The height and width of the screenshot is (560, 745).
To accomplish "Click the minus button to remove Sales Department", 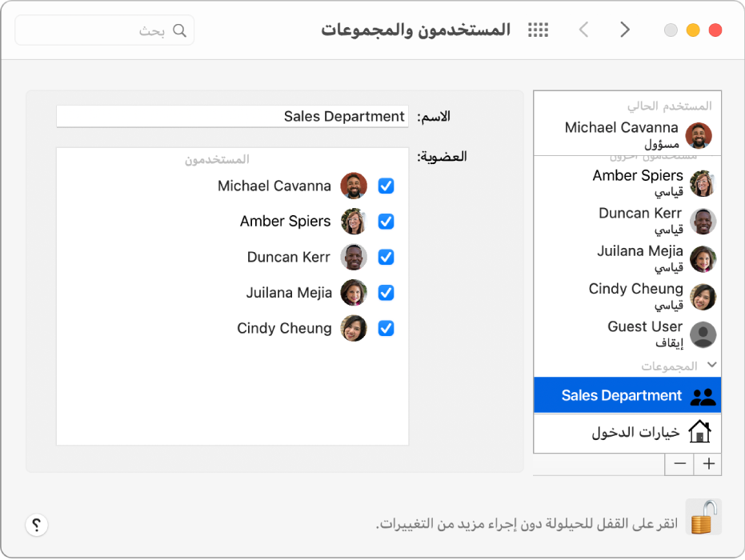I will pos(679,464).
